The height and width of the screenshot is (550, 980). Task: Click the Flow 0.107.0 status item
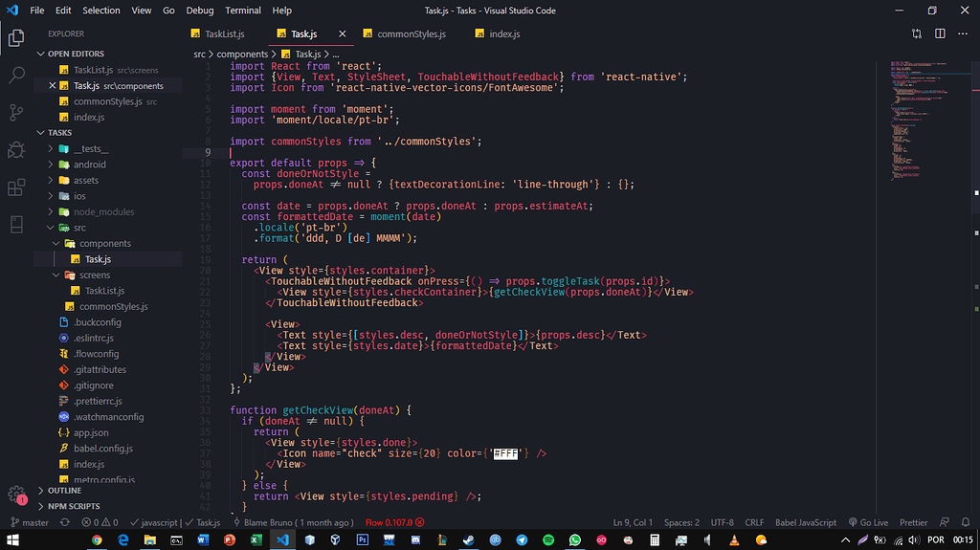click(394, 522)
